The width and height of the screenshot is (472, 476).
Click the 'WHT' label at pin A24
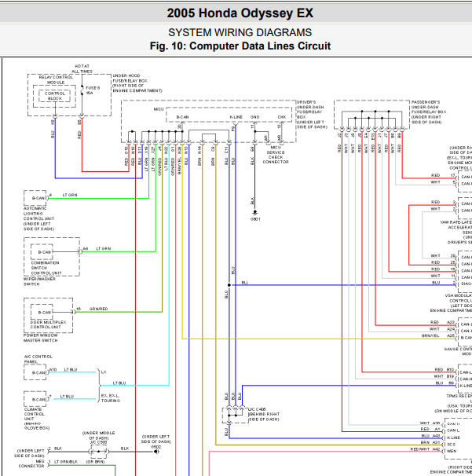point(434,329)
